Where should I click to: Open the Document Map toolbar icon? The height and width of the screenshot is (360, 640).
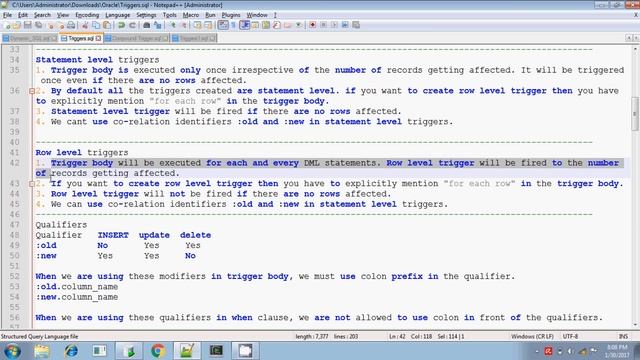[266, 25]
